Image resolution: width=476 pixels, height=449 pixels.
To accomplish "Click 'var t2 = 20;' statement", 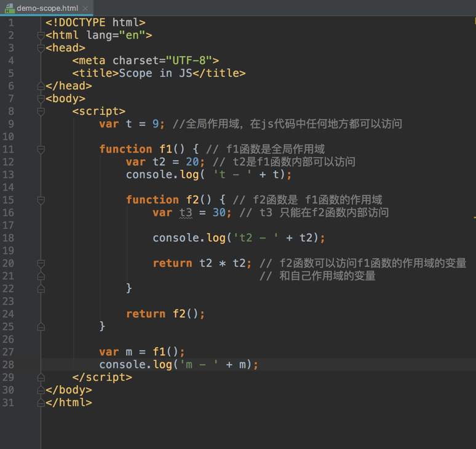I will click(x=165, y=162).
